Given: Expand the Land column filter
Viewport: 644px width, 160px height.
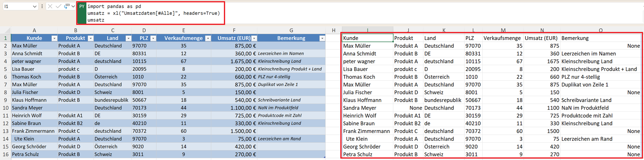Looking at the screenshot, I should coord(128,38).
